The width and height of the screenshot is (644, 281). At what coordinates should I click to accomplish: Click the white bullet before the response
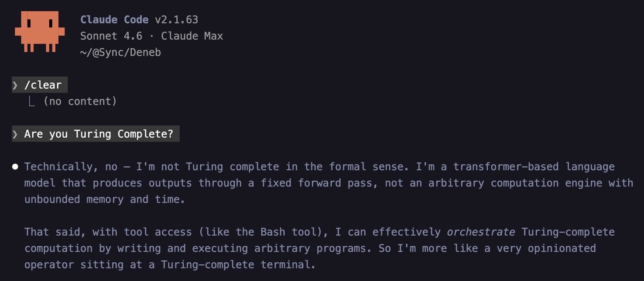(15, 166)
